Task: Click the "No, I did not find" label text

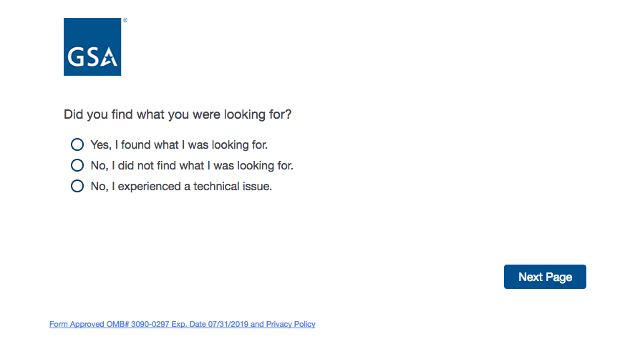Action: (192, 166)
